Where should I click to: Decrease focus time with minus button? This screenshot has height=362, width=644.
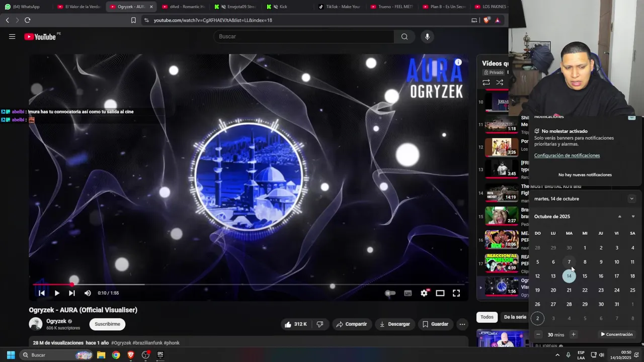538,334
